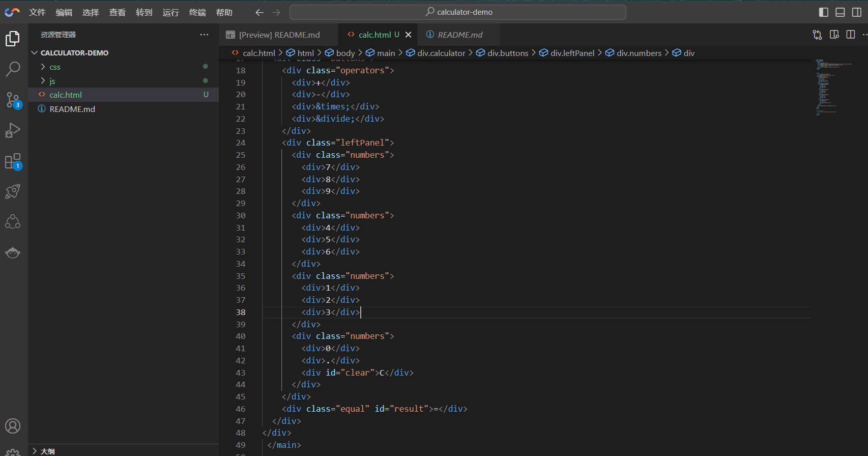Image resolution: width=868 pixels, height=456 pixels.
Task: Click line 46 class="equal" code
Action: tap(338, 409)
